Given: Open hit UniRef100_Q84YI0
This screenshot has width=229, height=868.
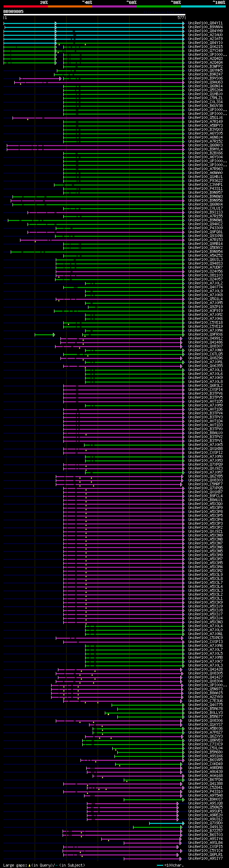Looking at the screenshot, I should [205, 43].
